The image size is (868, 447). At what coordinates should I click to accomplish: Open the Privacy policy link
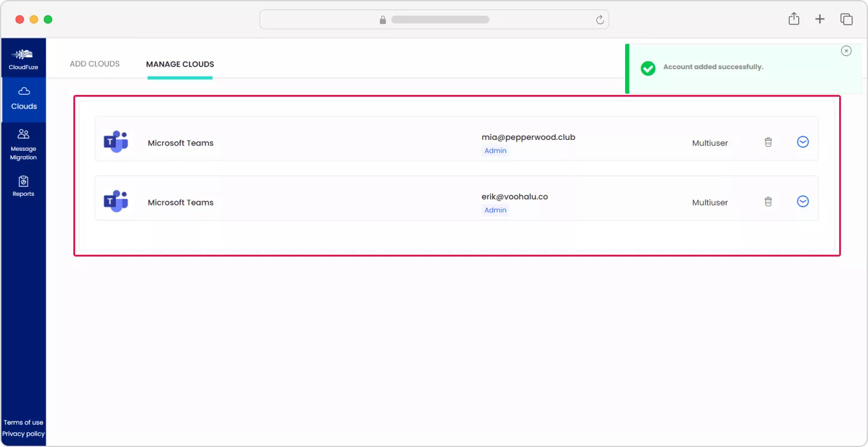[23, 434]
